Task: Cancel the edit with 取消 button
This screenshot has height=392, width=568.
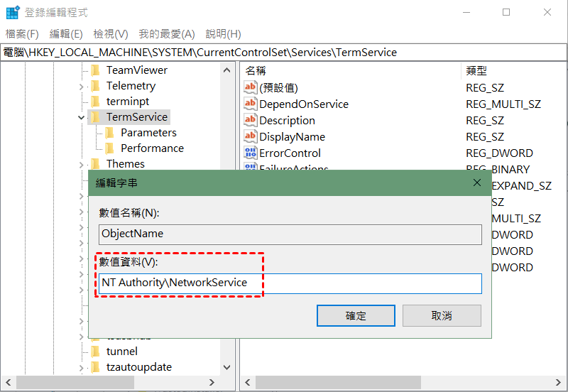Action: coord(442,315)
